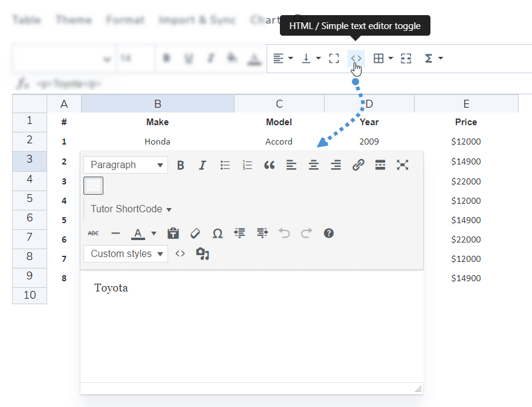
Task: Toggle the HTML / Simple text editor
Action: [356, 58]
